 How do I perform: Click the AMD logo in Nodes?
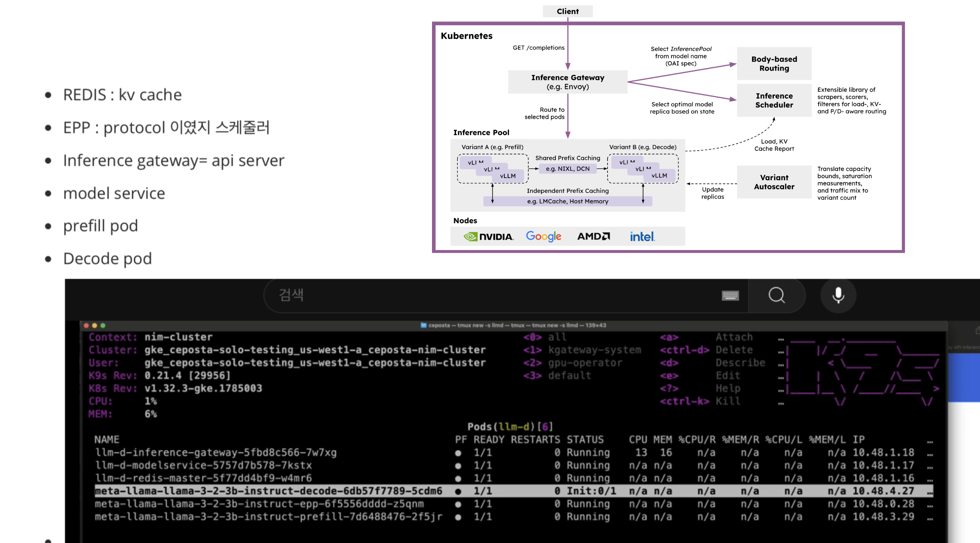[593, 236]
